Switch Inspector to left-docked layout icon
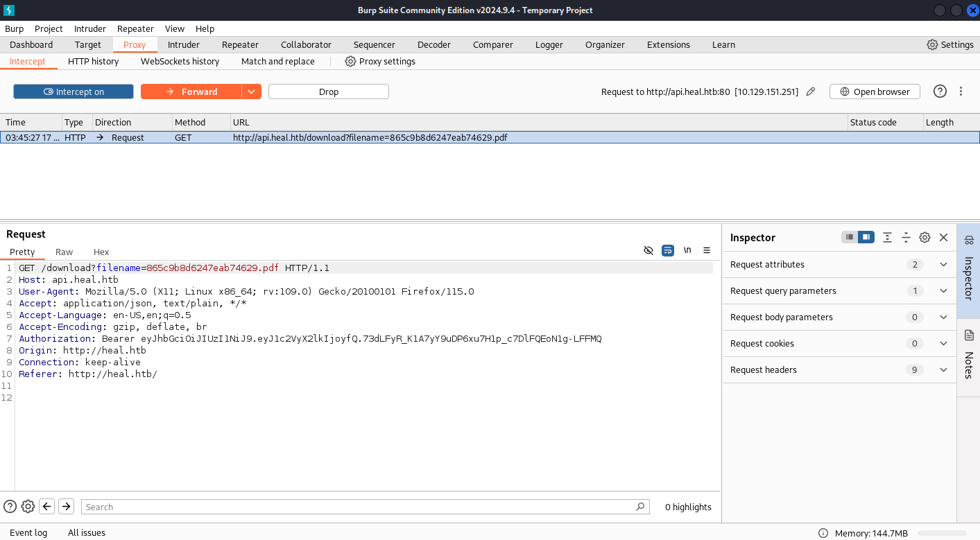Screen dimensions: 980x540 [x=850, y=237]
